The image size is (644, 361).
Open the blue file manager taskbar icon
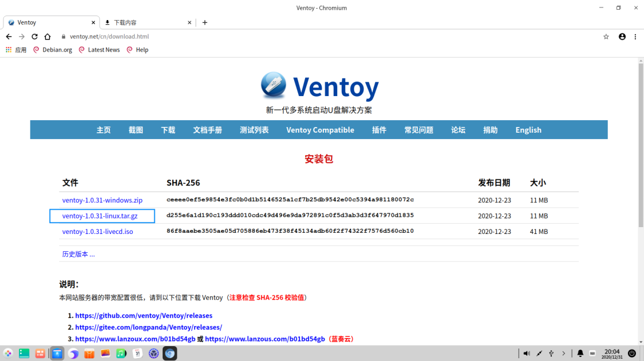click(57, 353)
